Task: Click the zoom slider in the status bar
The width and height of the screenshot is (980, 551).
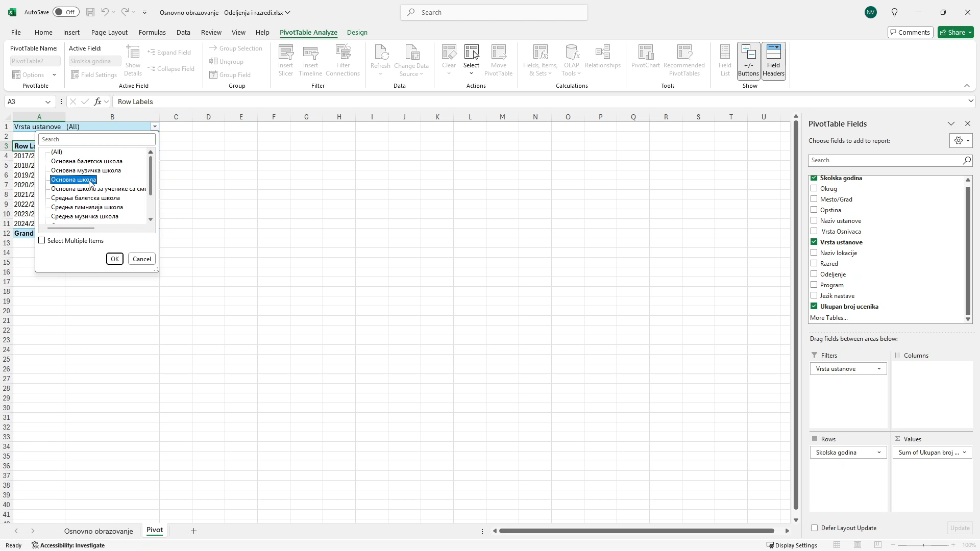Action: click(x=923, y=545)
